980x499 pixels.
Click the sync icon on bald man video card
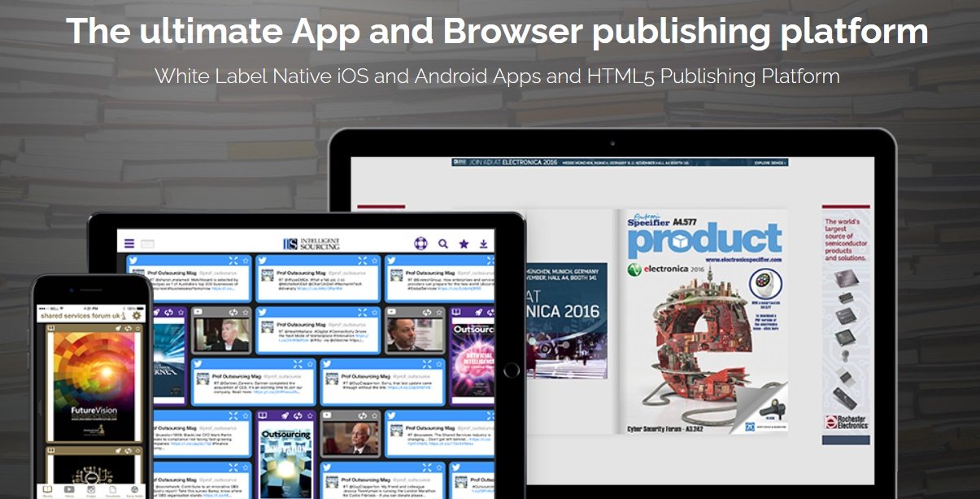pos(363,415)
